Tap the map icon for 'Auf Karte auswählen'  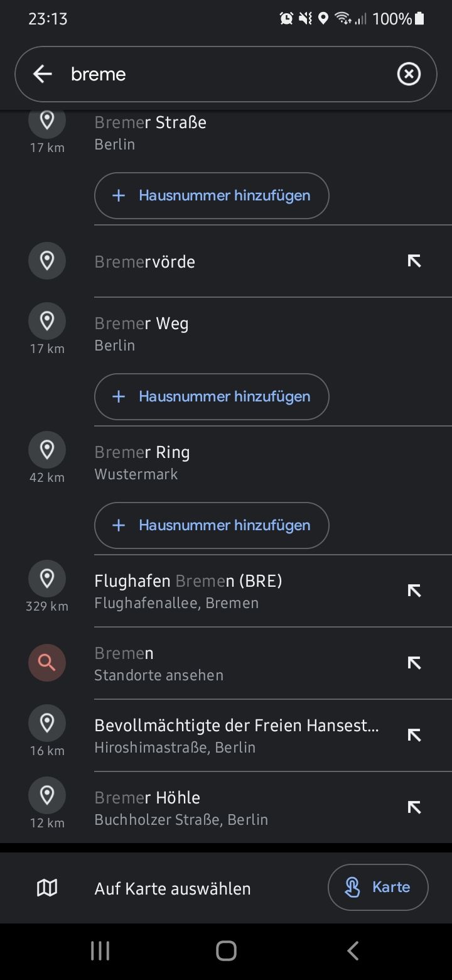[47, 888]
